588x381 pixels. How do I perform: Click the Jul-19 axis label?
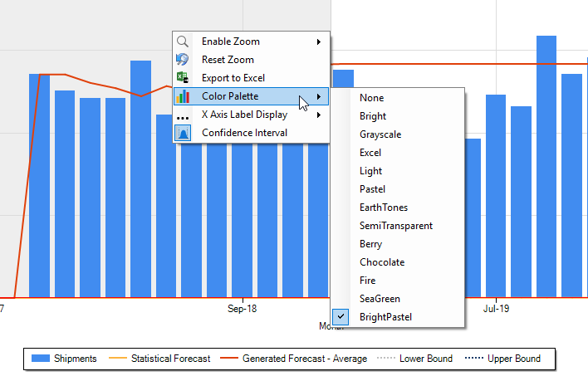(x=496, y=309)
